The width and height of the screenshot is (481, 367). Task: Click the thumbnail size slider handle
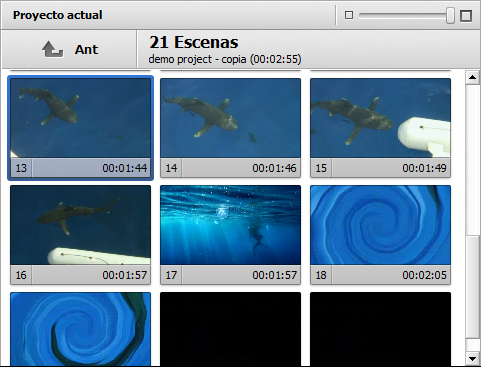[x=450, y=16]
